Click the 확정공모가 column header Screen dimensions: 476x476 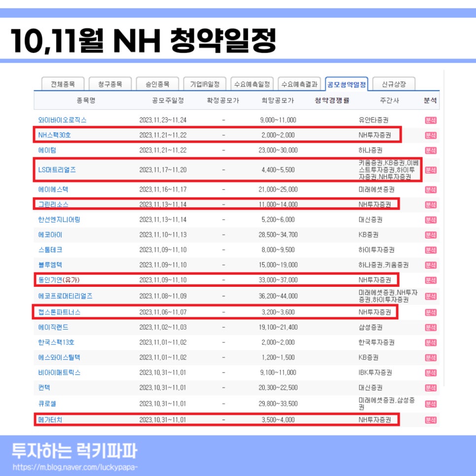click(x=223, y=101)
